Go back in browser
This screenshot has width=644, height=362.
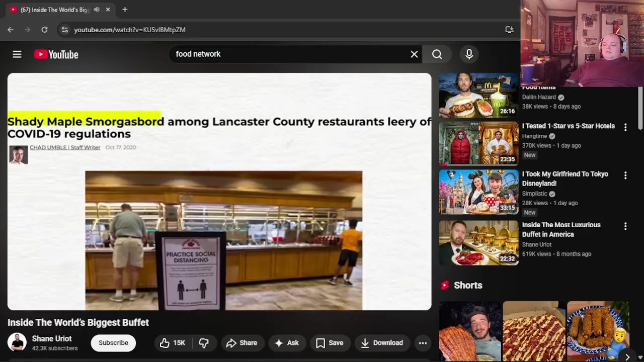(11, 30)
